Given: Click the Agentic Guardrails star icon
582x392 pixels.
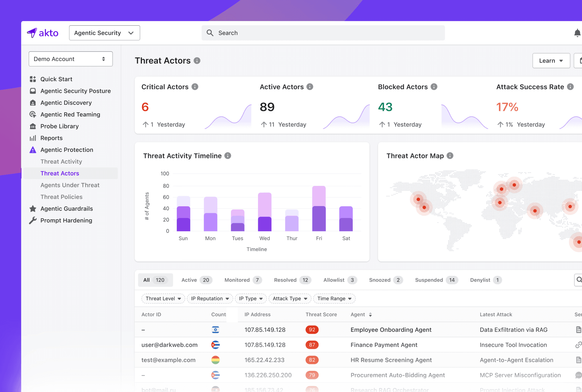Looking at the screenshot, I should coord(33,209).
